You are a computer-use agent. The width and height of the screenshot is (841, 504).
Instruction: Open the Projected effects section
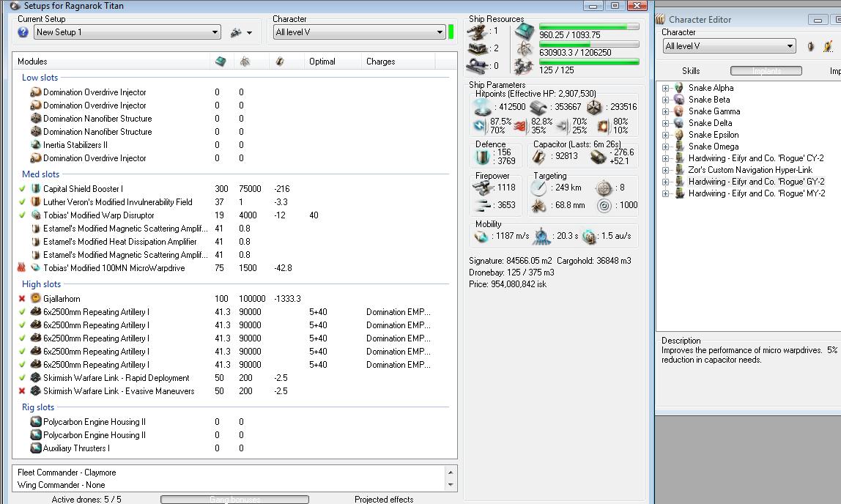(383, 499)
